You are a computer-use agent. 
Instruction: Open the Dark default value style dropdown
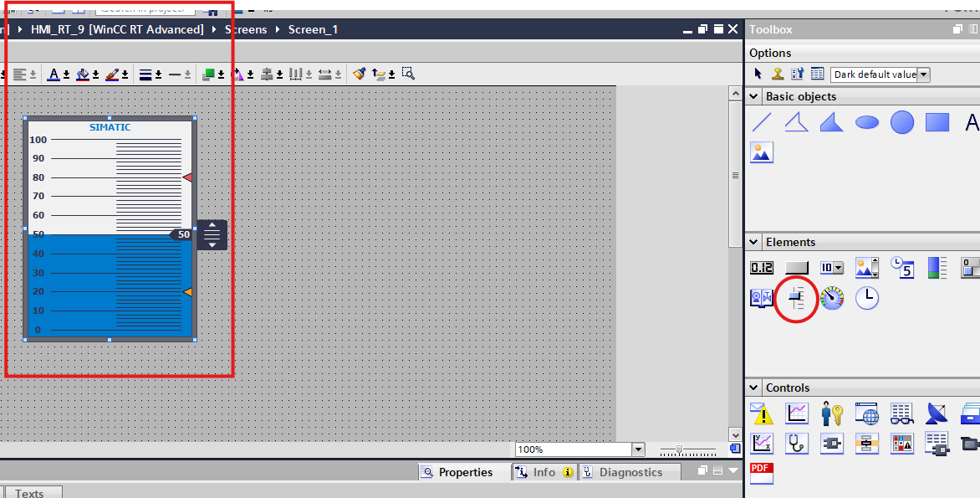click(x=924, y=74)
